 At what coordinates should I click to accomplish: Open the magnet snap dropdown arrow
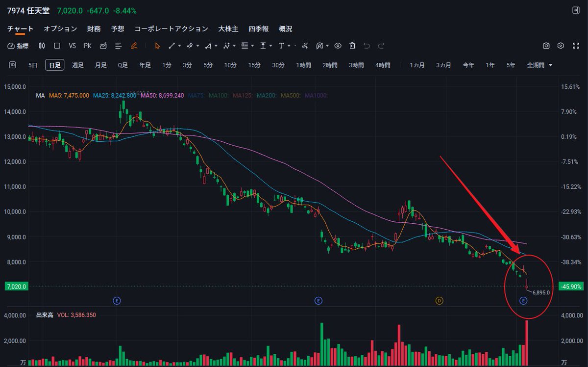click(x=327, y=46)
